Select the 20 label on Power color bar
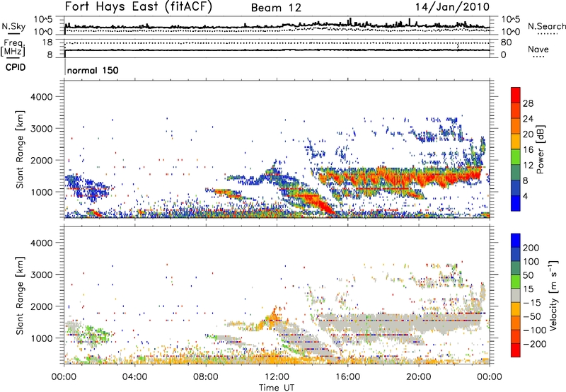 528,134
